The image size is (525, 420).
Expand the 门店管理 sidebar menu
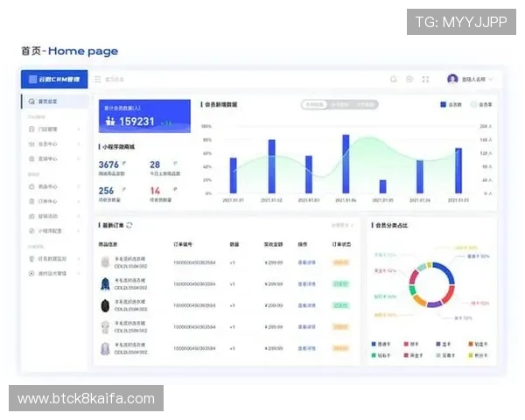pos(48,129)
